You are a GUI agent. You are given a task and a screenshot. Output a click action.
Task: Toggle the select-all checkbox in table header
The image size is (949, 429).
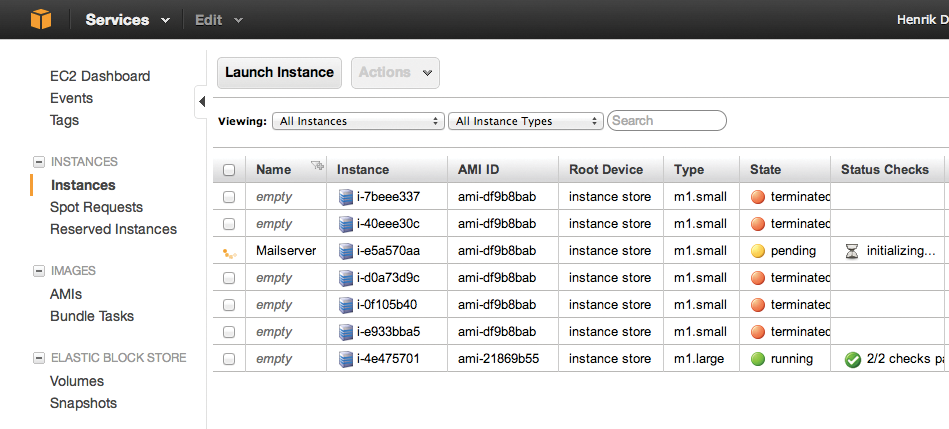pos(229,170)
